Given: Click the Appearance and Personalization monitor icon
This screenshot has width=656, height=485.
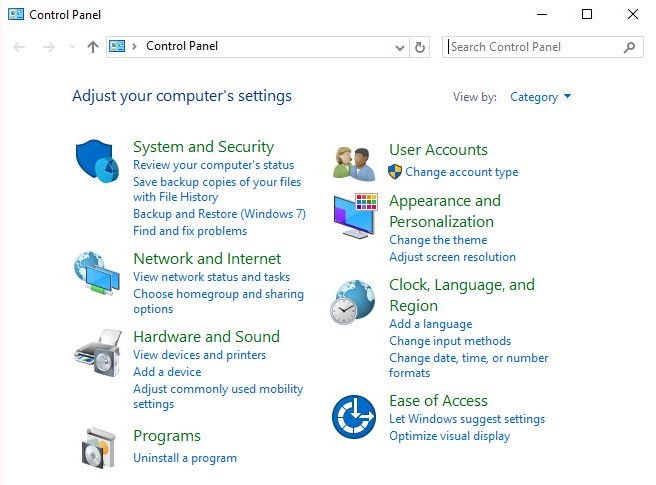Looking at the screenshot, I should point(356,216).
